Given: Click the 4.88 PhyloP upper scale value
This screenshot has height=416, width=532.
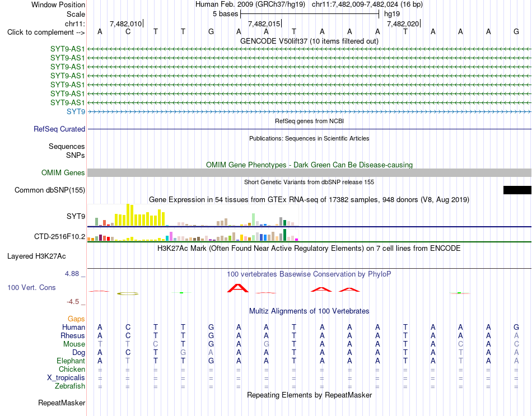Looking at the screenshot, I should 72,274.
